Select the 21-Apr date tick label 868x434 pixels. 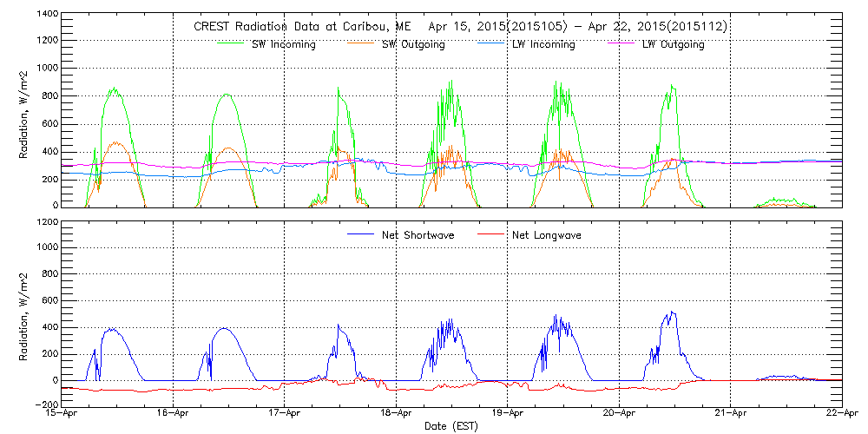click(731, 414)
